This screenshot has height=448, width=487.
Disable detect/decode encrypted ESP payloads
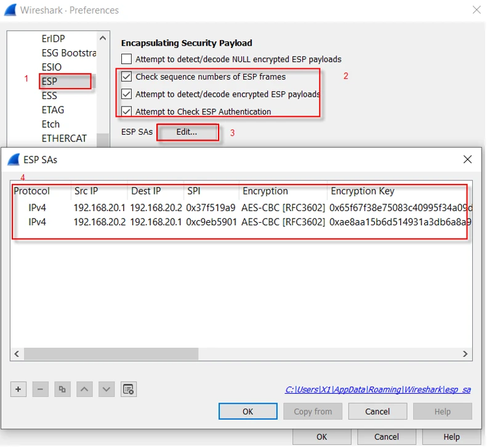click(x=127, y=94)
